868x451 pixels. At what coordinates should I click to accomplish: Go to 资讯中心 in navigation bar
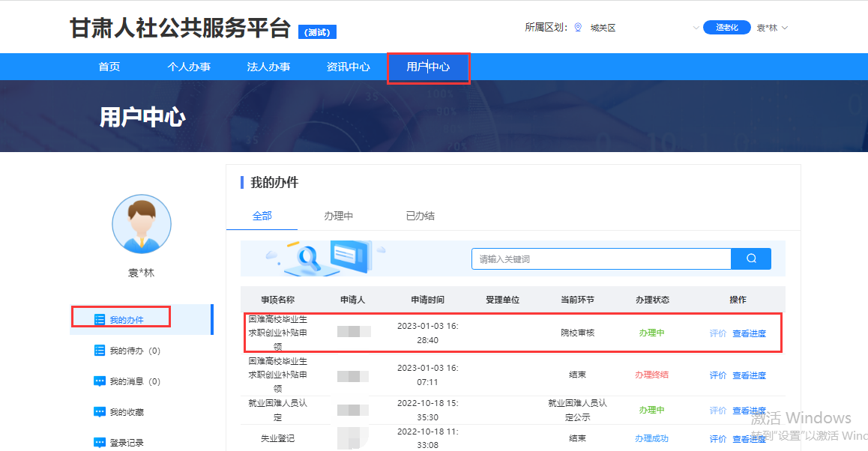point(348,67)
